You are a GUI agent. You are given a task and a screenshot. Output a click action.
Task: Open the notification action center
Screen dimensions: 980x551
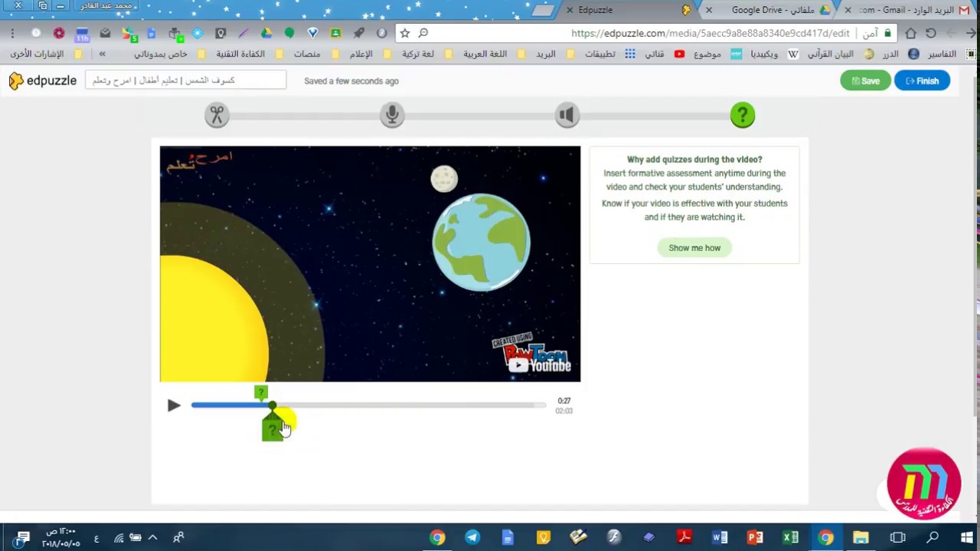(x=23, y=537)
